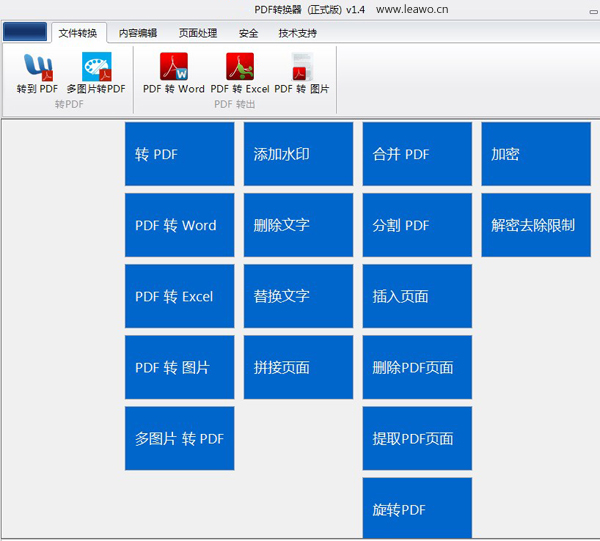Click the 分割 PDF tile
Image resolution: width=600 pixels, height=541 pixels.
417,225
